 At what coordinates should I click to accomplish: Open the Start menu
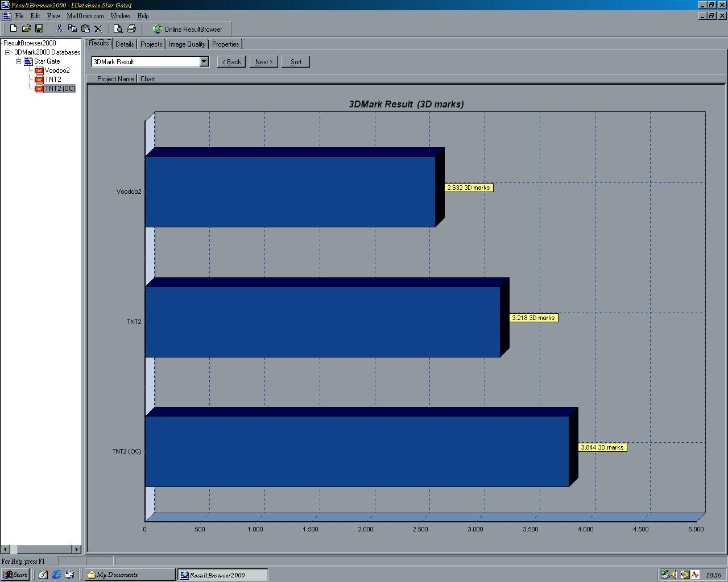(x=15, y=575)
